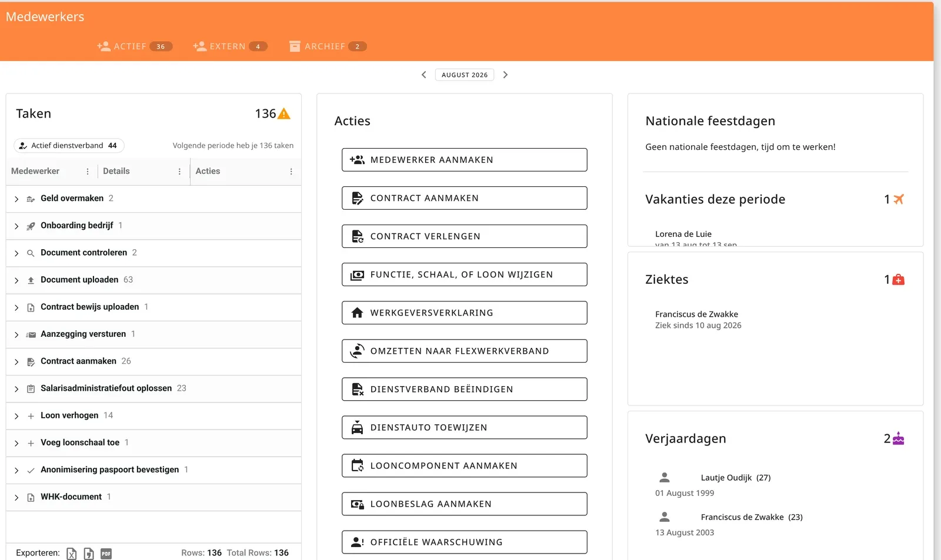Expand the Voeg loonschaal toe group
The height and width of the screenshot is (560, 941).
[16, 443]
